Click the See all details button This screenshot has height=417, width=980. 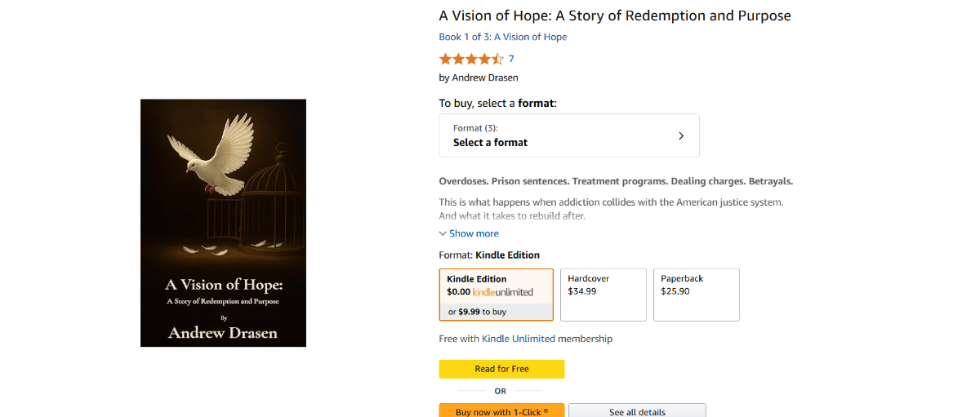(637, 411)
